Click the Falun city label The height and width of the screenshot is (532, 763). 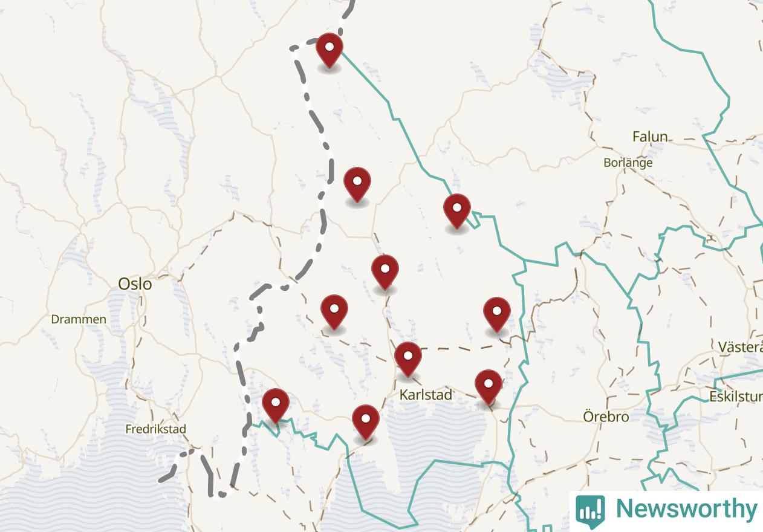[650, 137]
